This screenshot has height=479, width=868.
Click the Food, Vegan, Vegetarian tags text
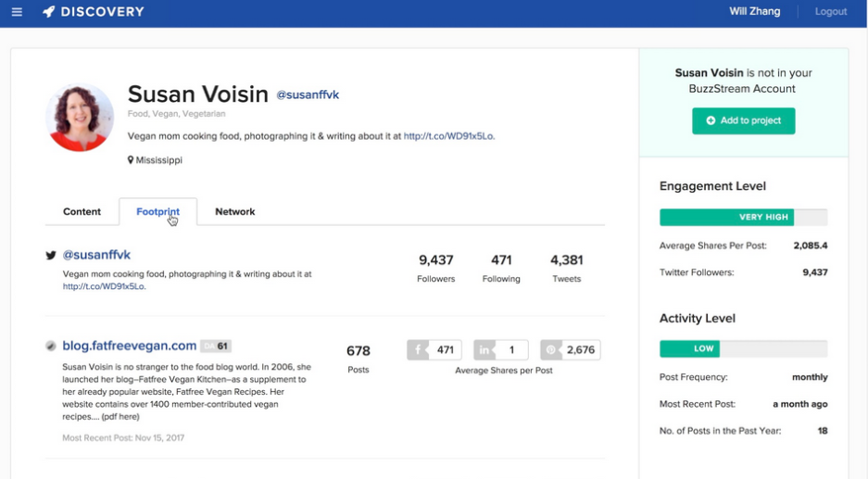177,114
